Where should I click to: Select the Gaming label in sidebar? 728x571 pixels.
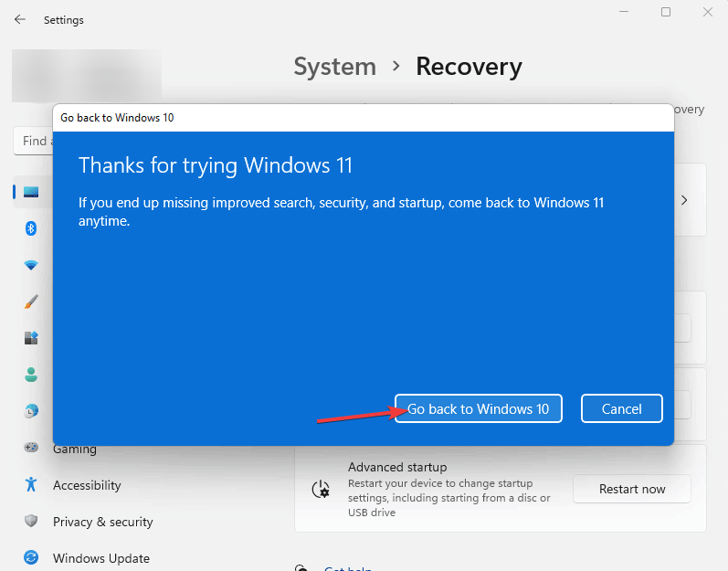click(75, 449)
